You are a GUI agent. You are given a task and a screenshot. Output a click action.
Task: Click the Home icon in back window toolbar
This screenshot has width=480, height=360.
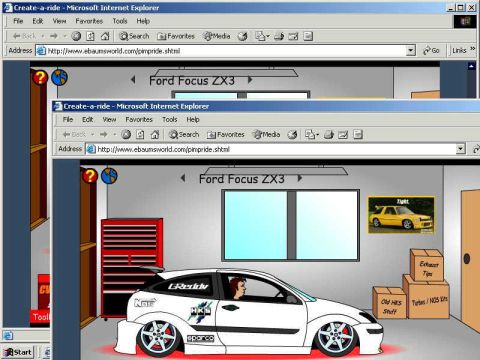click(x=105, y=36)
